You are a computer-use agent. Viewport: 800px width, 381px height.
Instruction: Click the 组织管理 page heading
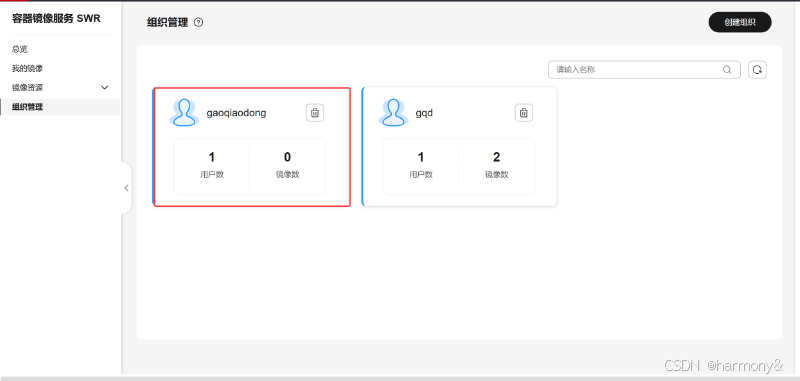click(167, 22)
